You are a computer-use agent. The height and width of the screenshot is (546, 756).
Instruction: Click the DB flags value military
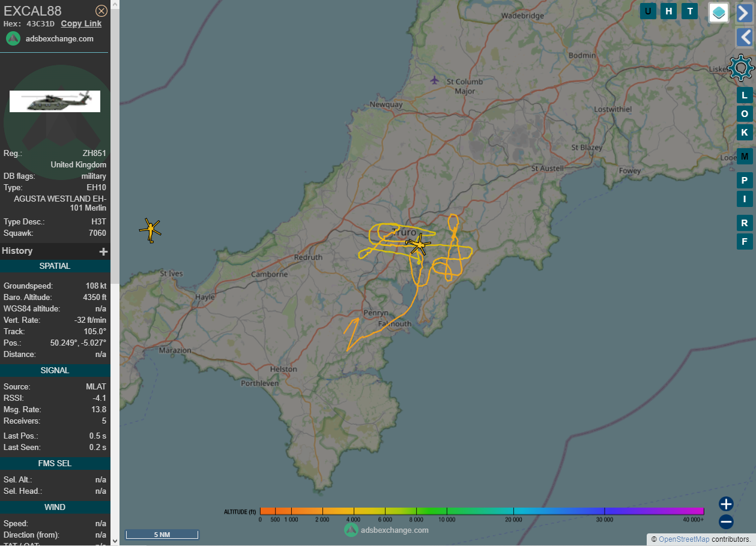(94, 176)
